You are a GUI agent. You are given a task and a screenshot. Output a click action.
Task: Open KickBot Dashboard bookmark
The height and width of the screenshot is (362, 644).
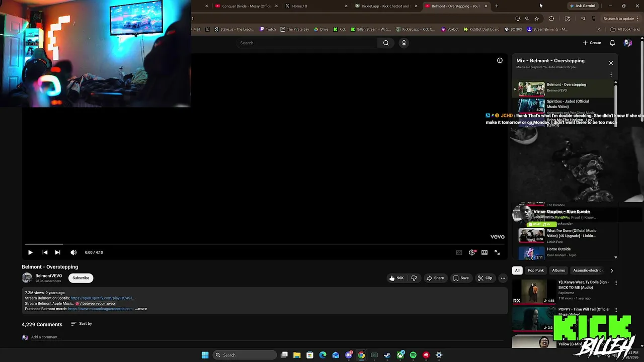click(x=481, y=29)
